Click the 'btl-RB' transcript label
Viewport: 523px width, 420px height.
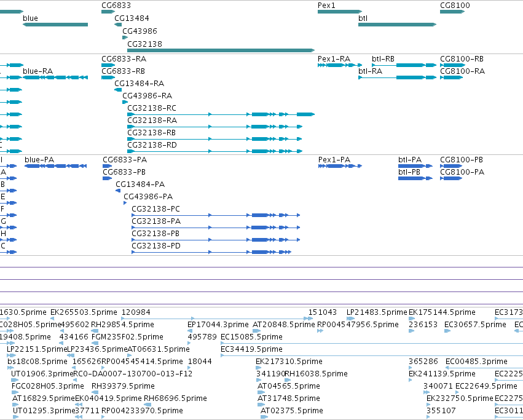pyautogui.click(x=383, y=59)
